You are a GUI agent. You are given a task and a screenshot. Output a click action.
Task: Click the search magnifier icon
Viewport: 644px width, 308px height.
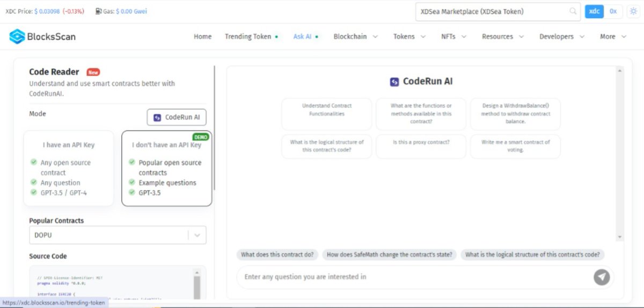573,11
